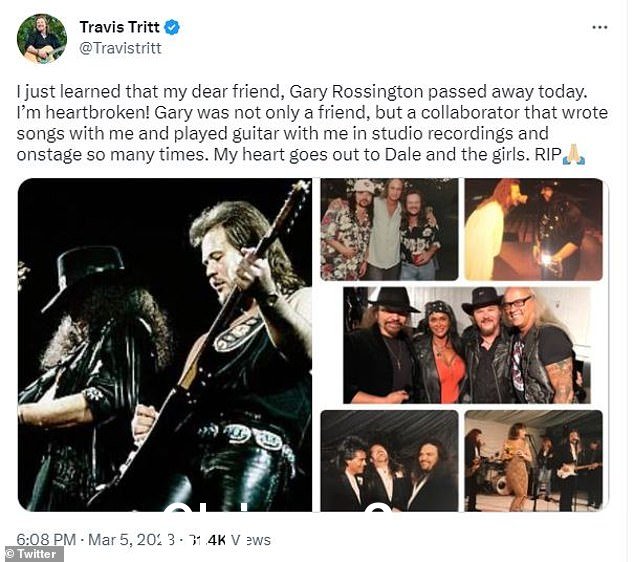The height and width of the screenshot is (562, 634).
Task: Click the long-haired figure in the black hat
Action: (x=95, y=378)
